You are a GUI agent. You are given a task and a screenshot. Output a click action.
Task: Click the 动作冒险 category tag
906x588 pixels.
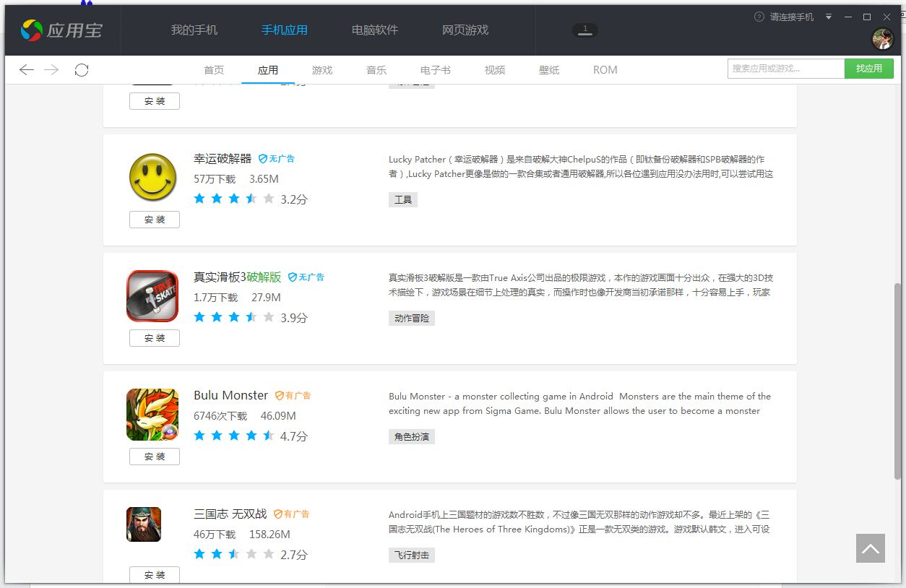(412, 319)
